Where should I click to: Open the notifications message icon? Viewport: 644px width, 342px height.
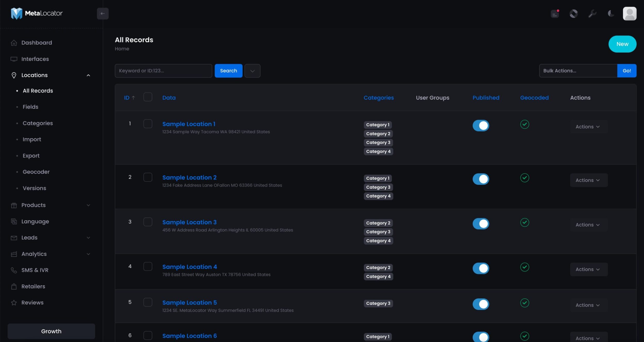[x=555, y=14]
